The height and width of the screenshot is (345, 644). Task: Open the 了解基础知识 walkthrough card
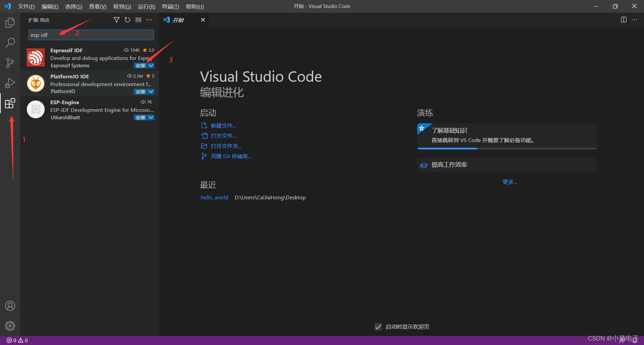point(507,136)
